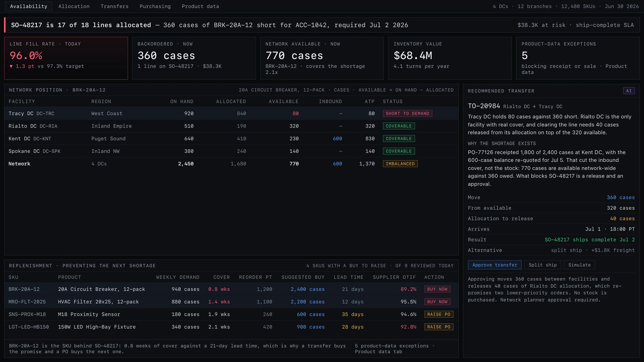
Task: Click BUY NOW for MRO-FLT-2025
Action: click(x=437, y=302)
